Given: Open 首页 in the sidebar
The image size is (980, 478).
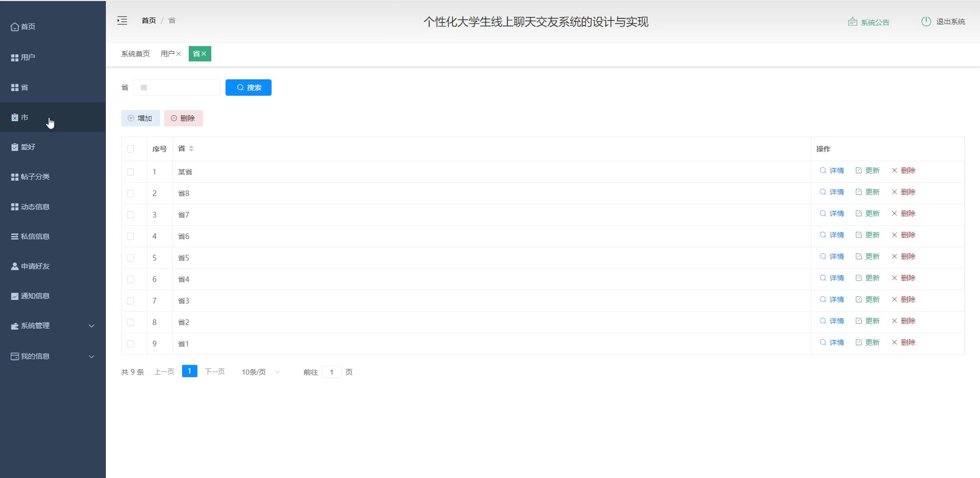Looking at the screenshot, I should (x=53, y=27).
